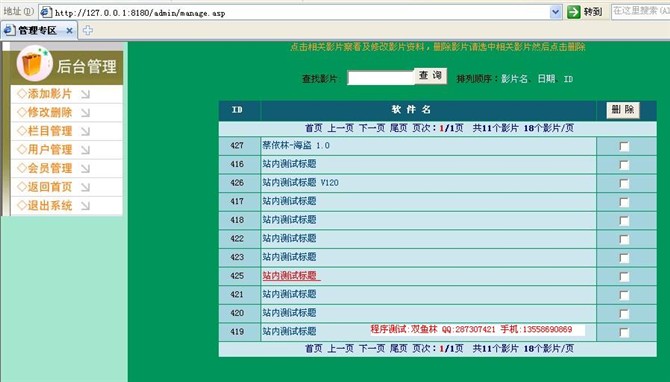Click the green Go arrow icon
670x382 pixels.
pyautogui.click(x=573, y=12)
